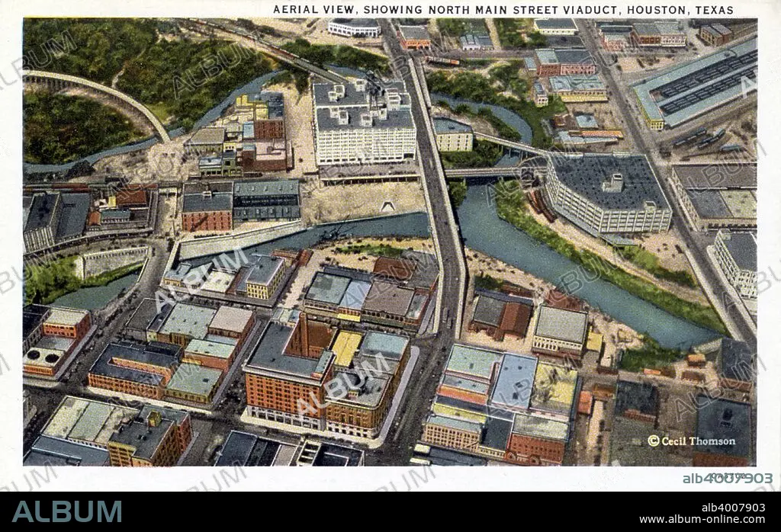
Task: Click the ALBUM logo in the black footer
Action: [x=67, y=511]
